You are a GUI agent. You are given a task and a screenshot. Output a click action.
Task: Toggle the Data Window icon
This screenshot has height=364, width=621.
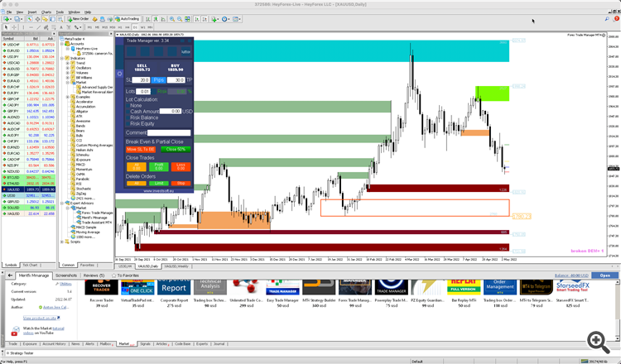tap(37, 19)
